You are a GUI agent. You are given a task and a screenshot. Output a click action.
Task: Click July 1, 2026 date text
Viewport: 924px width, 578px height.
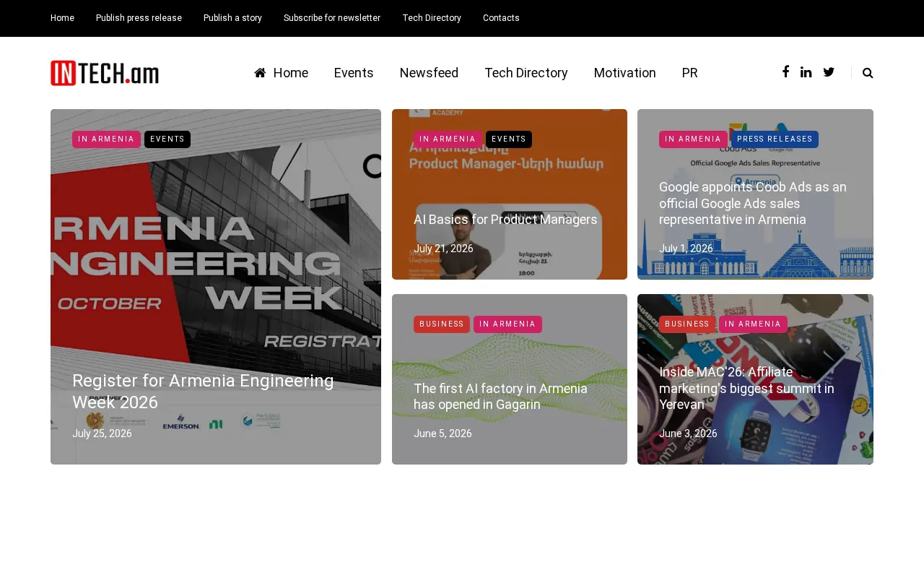[x=686, y=249]
